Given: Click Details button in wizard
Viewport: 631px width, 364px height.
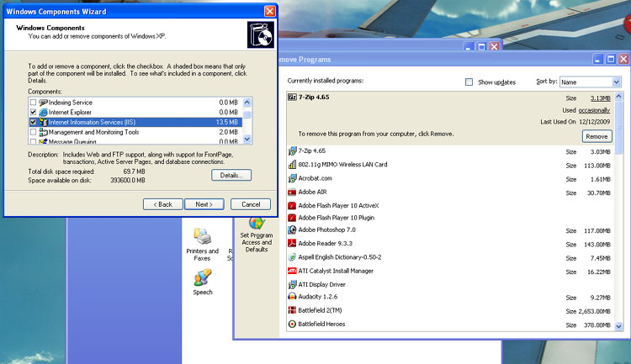Looking at the screenshot, I should pyautogui.click(x=231, y=175).
